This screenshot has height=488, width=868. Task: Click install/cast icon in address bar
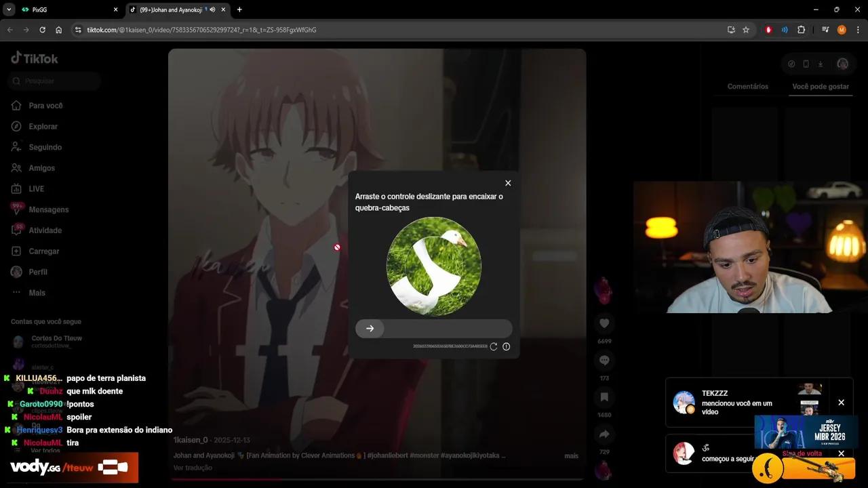pos(731,30)
